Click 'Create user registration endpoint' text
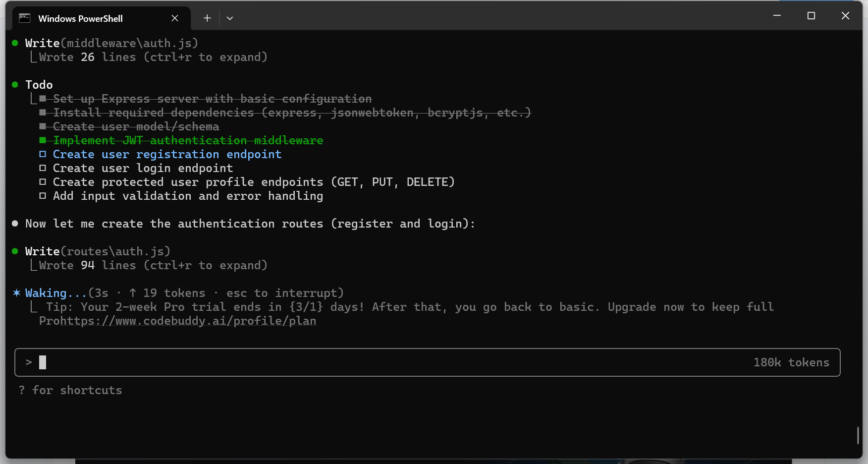The width and height of the screenshot is (868, 464). [x=167, y=154]
